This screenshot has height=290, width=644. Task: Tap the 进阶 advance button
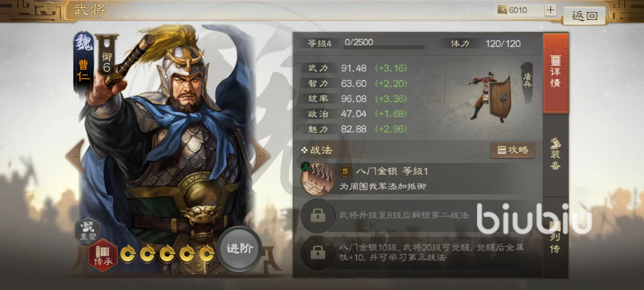pyautogui.click(x=239, y=249)
